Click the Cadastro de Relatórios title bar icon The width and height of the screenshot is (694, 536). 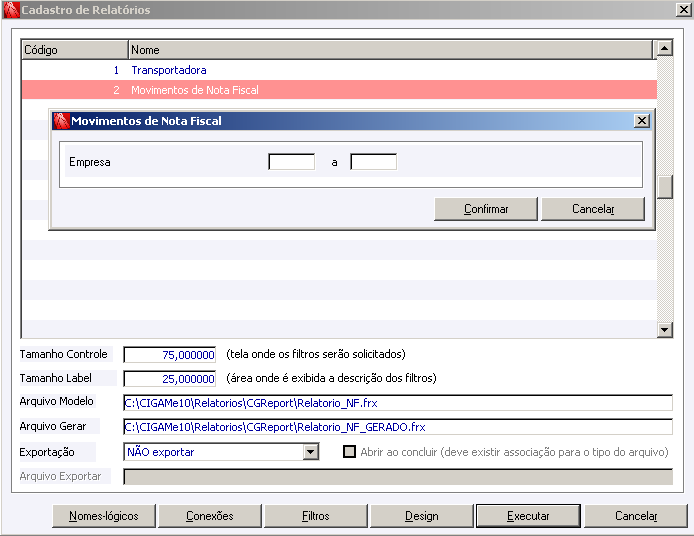click(12, 10)
